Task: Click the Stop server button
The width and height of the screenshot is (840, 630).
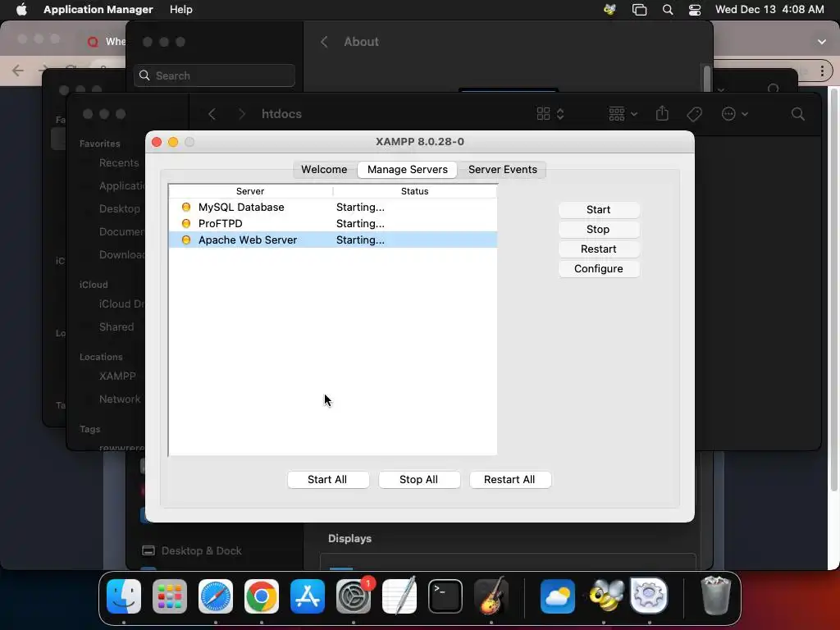Action: tap(598, 230)
